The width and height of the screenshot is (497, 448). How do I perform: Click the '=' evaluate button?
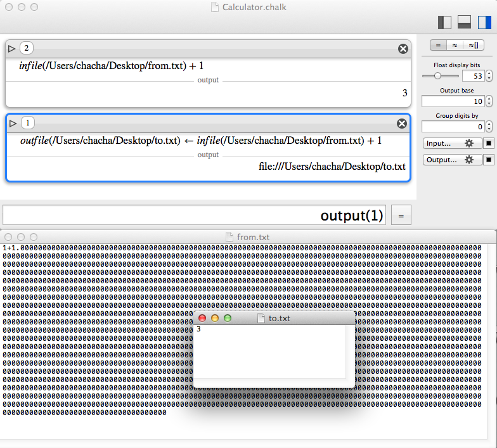point(401,215)
